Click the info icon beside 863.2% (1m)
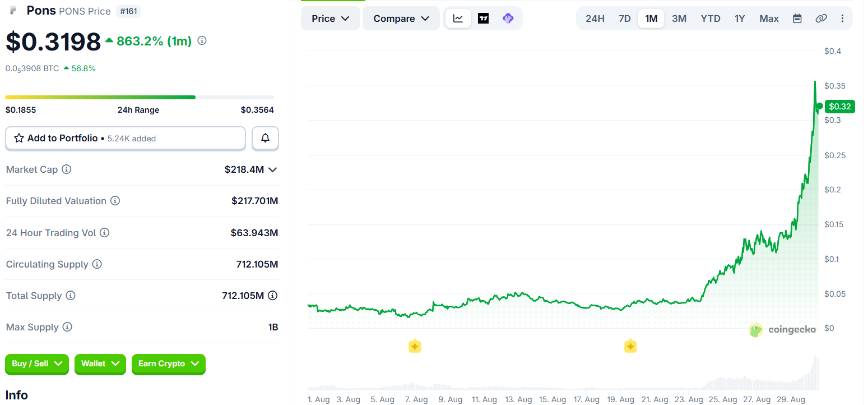The height and width of the screenshot is (405, 868). tap(202, 41)
